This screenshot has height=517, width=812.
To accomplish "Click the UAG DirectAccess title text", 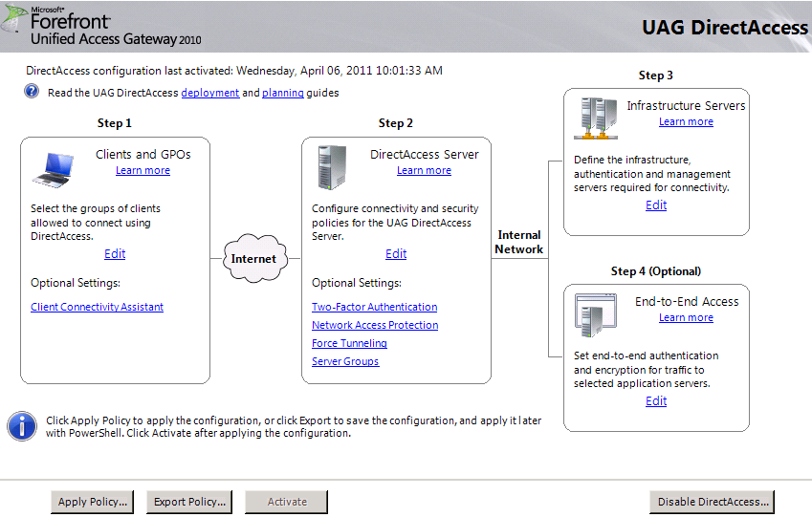I will click(724, 28).
